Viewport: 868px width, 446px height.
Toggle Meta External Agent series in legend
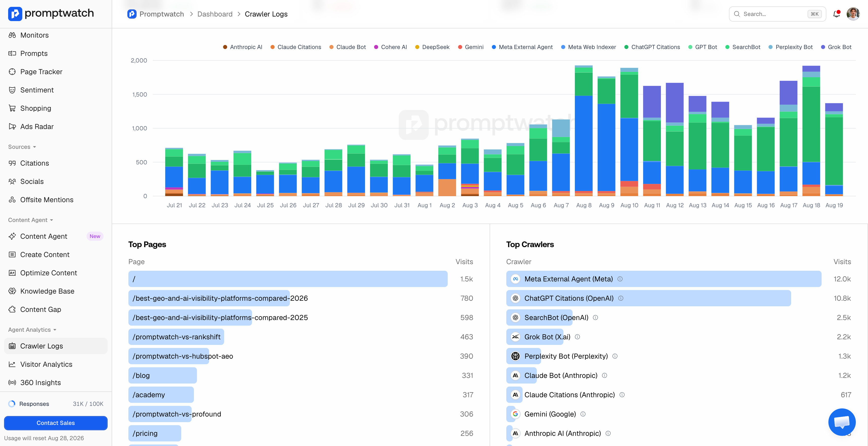(x=522, y=47)
